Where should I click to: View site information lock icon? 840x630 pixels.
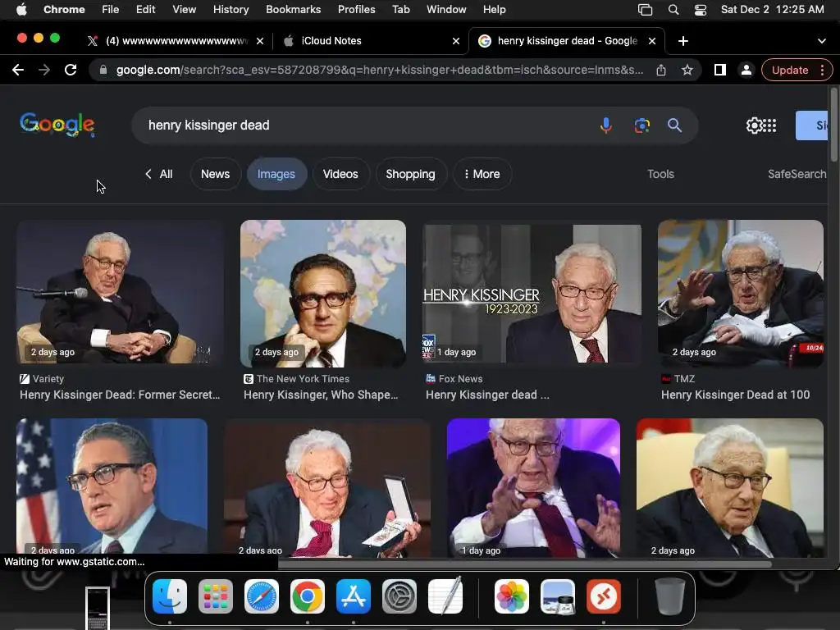tap(103, 70)
